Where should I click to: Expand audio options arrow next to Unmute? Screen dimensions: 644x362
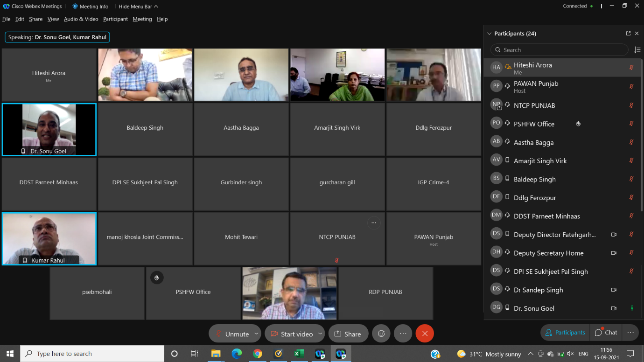pyautogui.click(x=256, y=334)
